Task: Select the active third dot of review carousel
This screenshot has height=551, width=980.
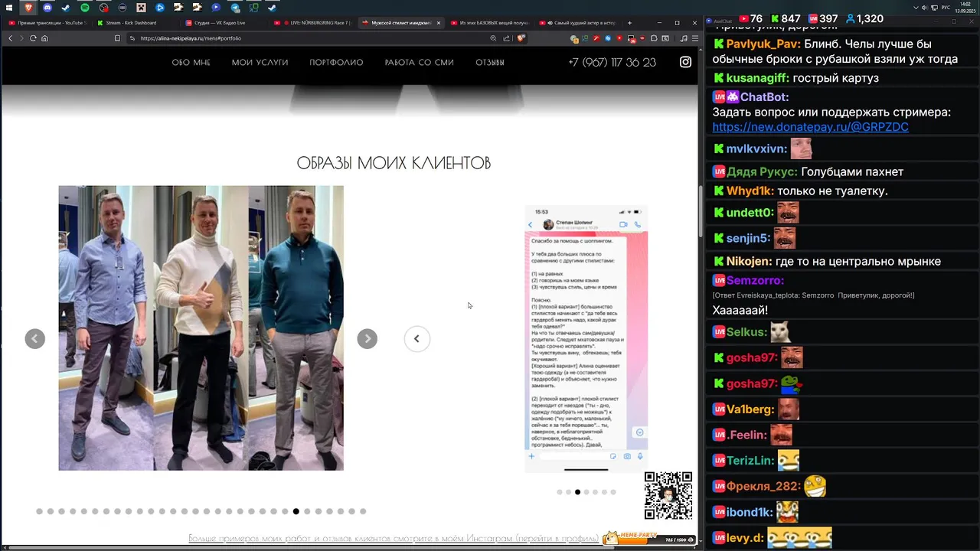Action: [x=577, y=492]
